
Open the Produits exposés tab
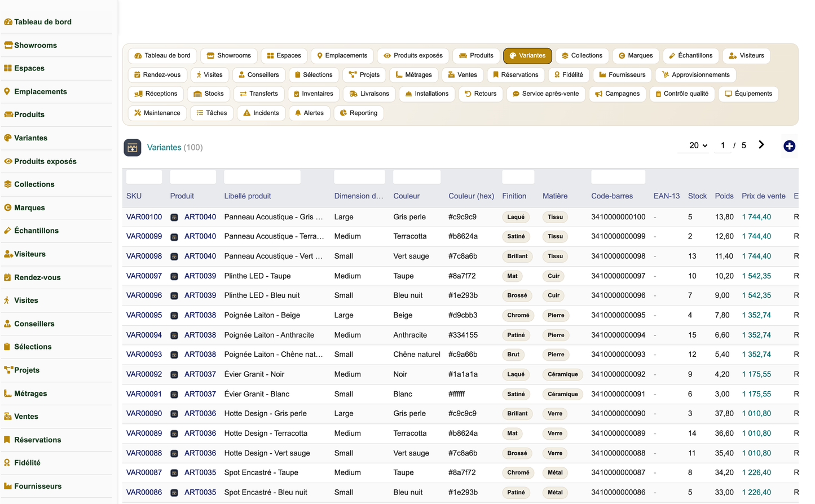(413, 56)
